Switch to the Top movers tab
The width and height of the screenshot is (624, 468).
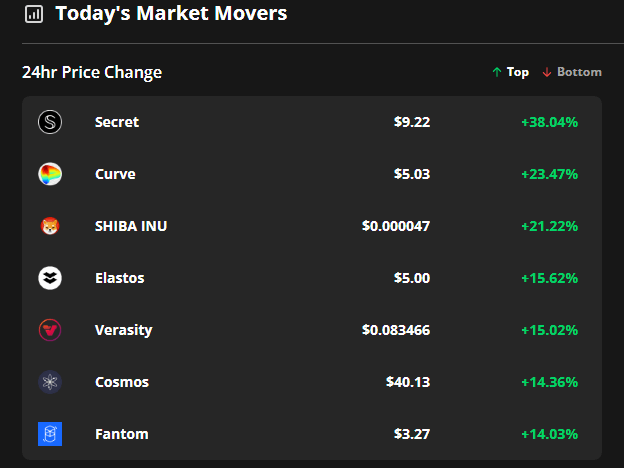tap(510, 72)
